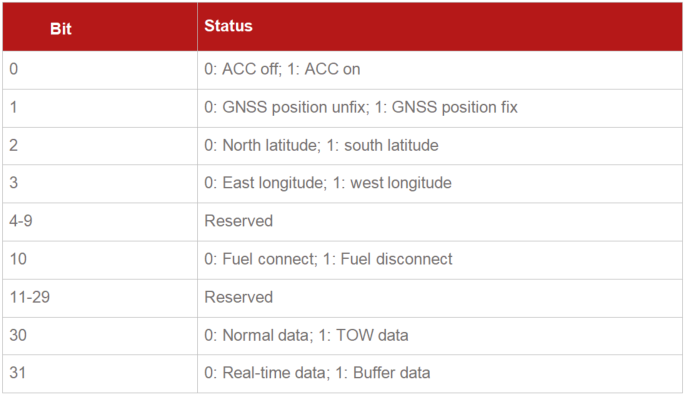Click the Status column header
688x398 pixels.
(440, 27)
